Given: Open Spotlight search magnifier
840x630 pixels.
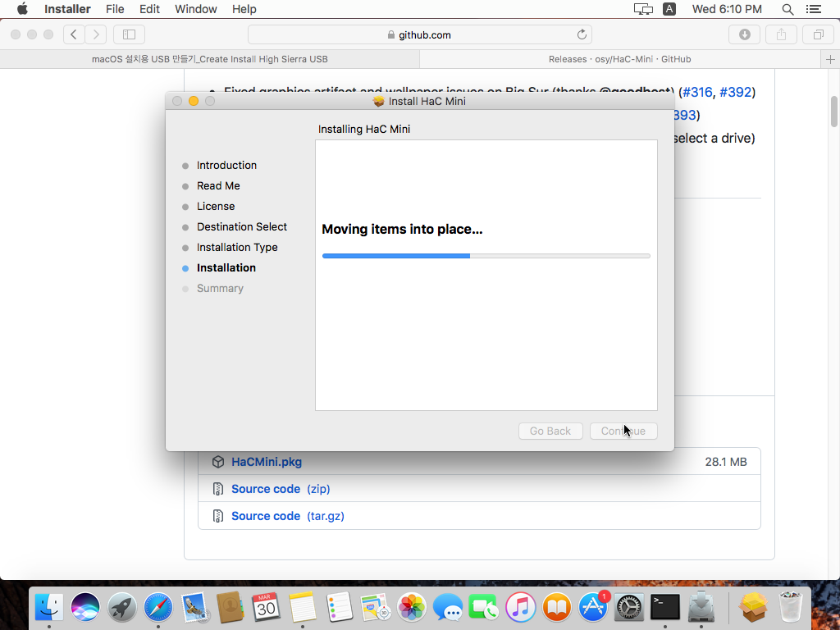Looking at the screenshot, I should tap(787, 9).
